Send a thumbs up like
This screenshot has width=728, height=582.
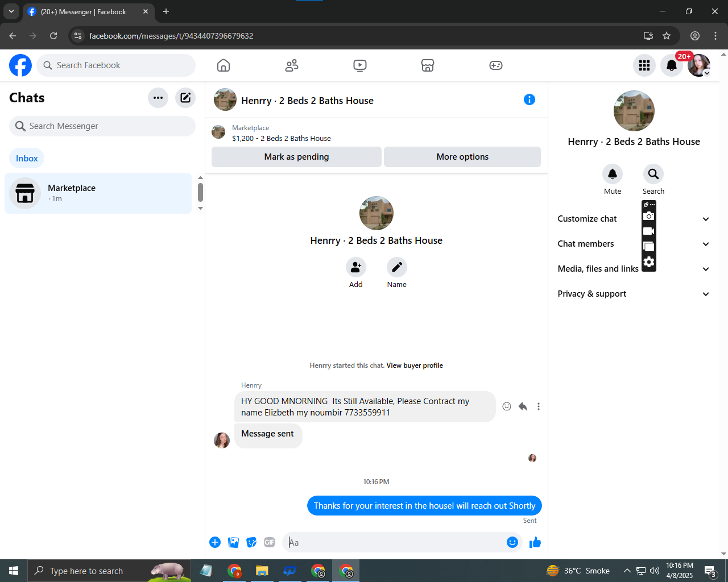(x=535, y=542)
